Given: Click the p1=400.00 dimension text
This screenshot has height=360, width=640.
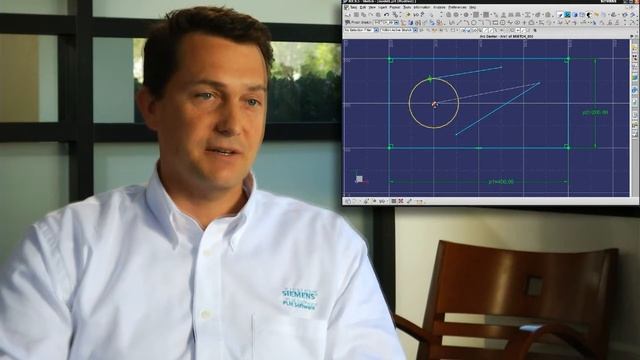Looking at the screenshot, I should click(501, 182).
